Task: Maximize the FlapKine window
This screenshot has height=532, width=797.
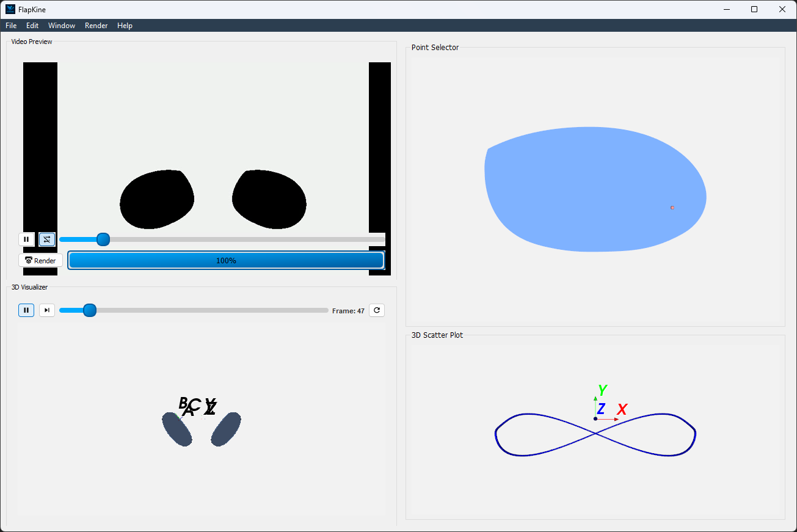Action: [754, 9]
